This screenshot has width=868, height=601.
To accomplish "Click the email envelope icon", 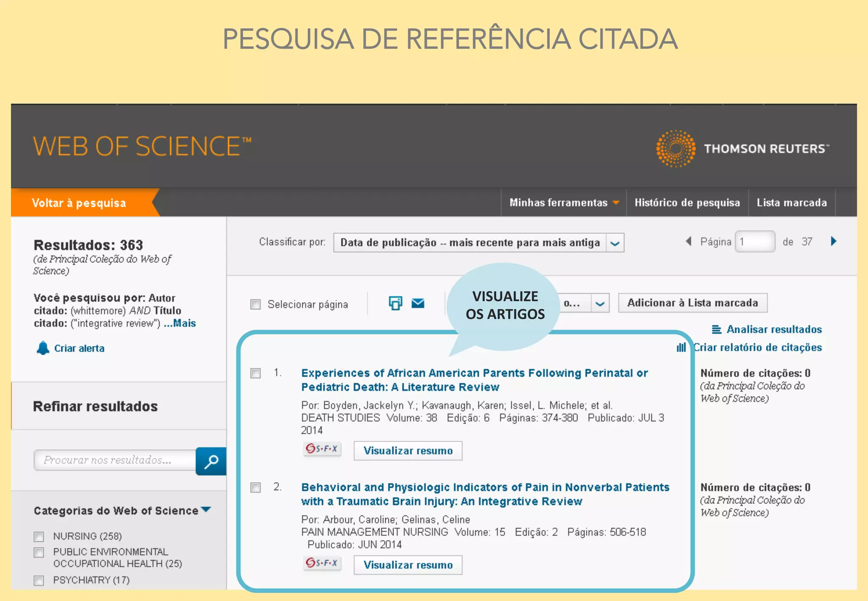I will coord(418,303).
